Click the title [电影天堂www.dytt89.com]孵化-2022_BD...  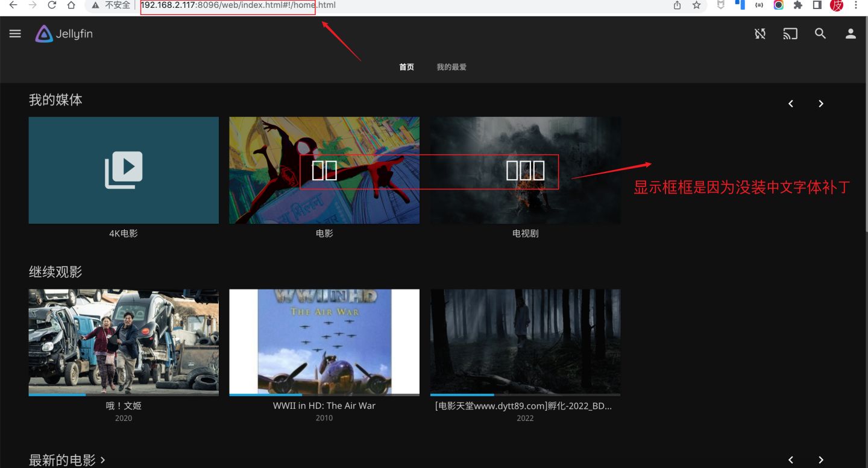click(523, 406)
